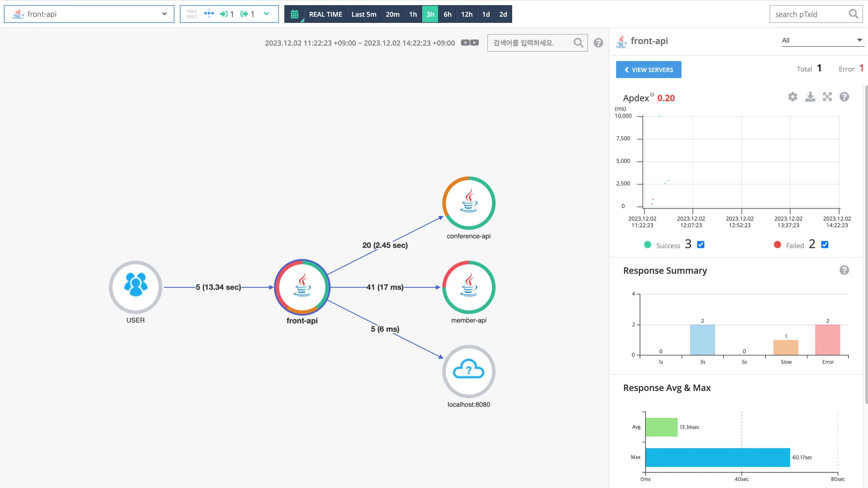Viewport: 868px width, 488px height.
Task: Click the VIEW SERVERS button
Action: 648,70
